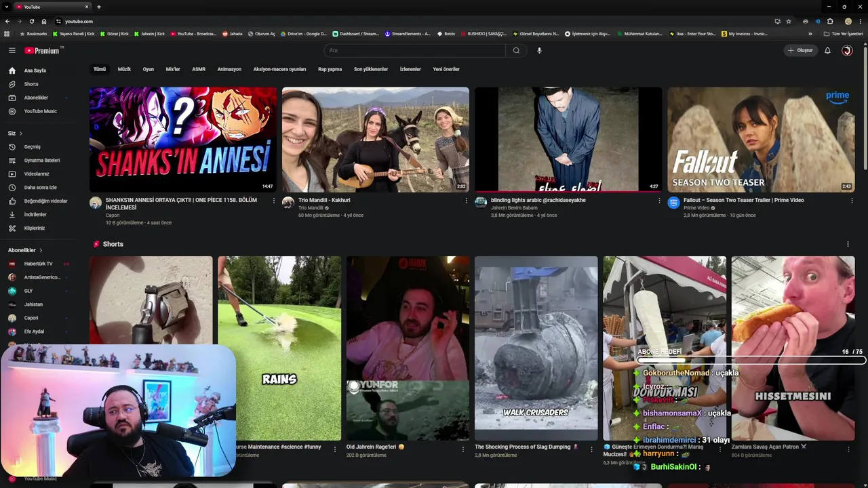Screen dimensions: 868x488
Task: Open the Slag Dumping short thumbnail
Action: [x=536, y=348]
